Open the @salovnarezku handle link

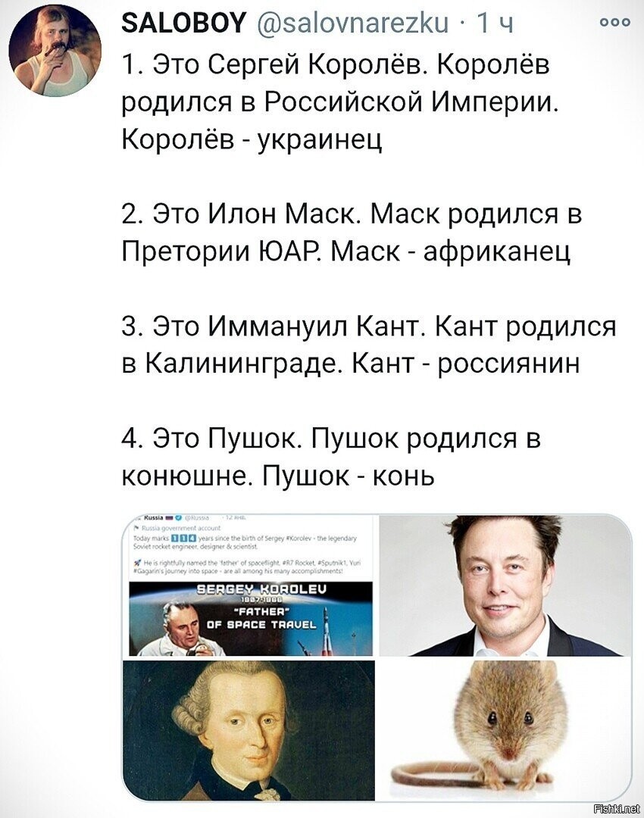tap(352, 23)
